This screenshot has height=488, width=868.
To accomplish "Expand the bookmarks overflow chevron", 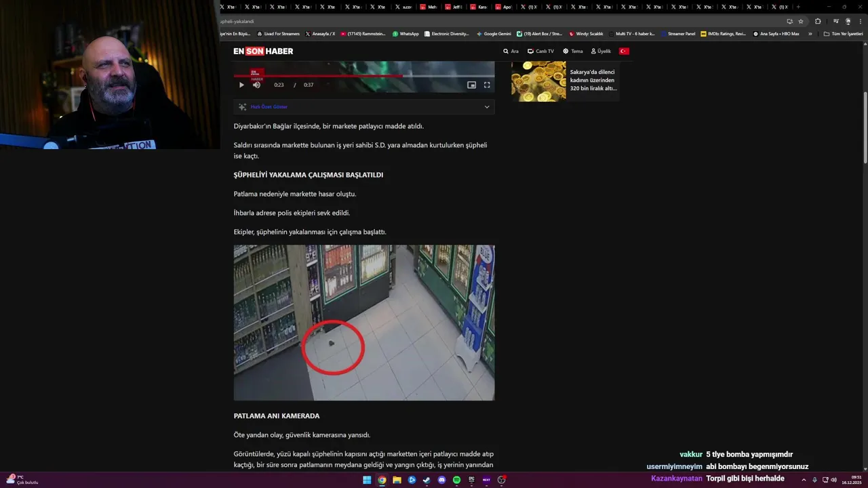I will pyautogui.click(x=810, y=33).
